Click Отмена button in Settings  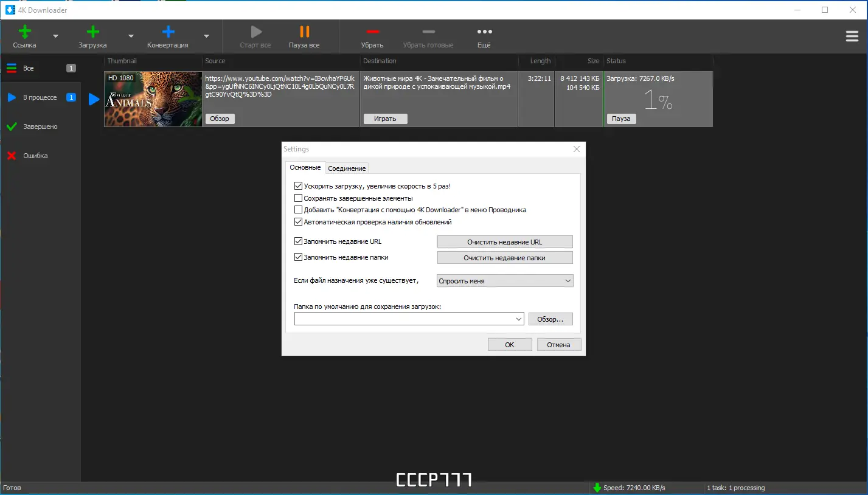[x=558, y=345]
